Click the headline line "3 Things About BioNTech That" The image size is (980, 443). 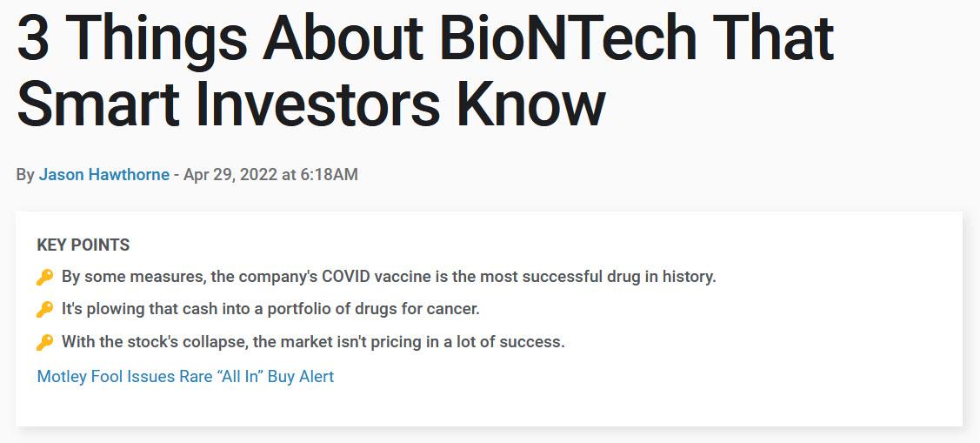click(424, 38)
